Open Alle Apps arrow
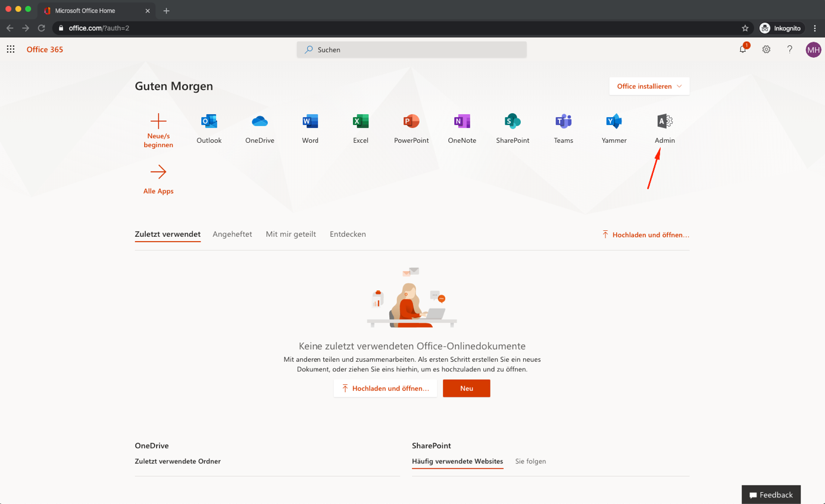825x504 pixels. pos(158,172)
